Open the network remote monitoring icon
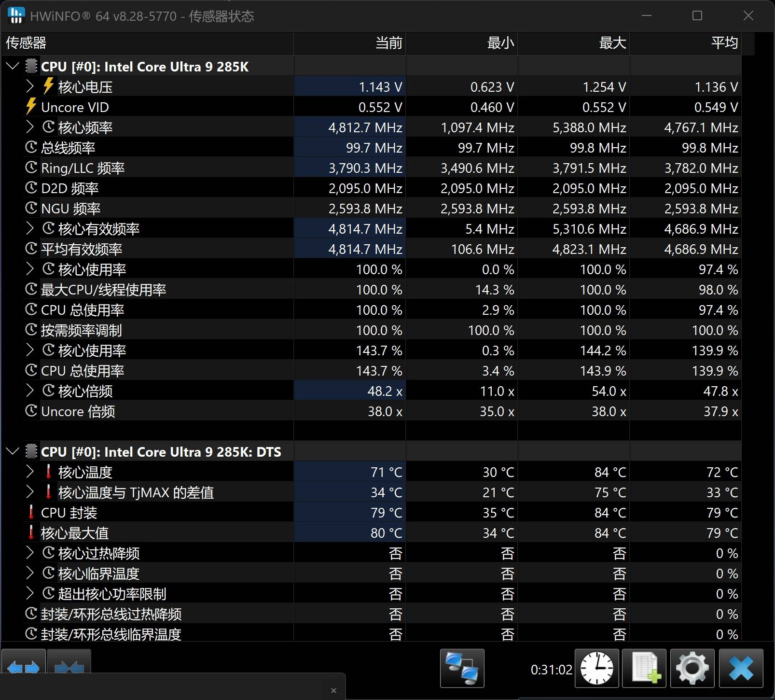The height and width of the screenshot is (700, 775). pyautogui.click(x=462, y=668)
